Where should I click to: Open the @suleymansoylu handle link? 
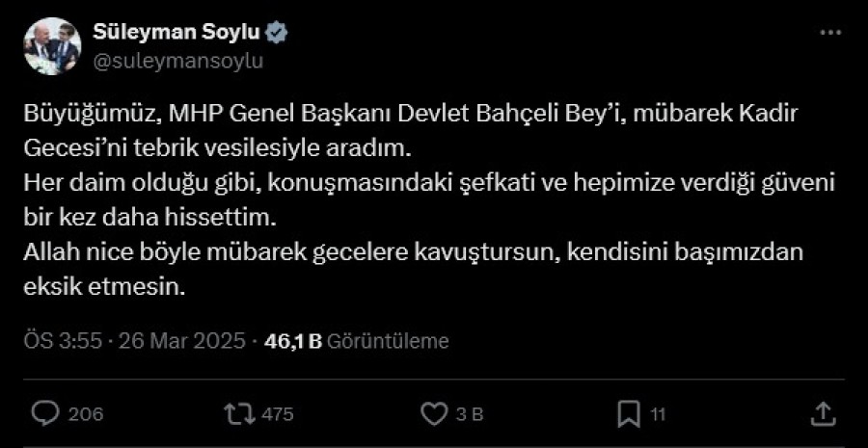click(x=177, y=60)
